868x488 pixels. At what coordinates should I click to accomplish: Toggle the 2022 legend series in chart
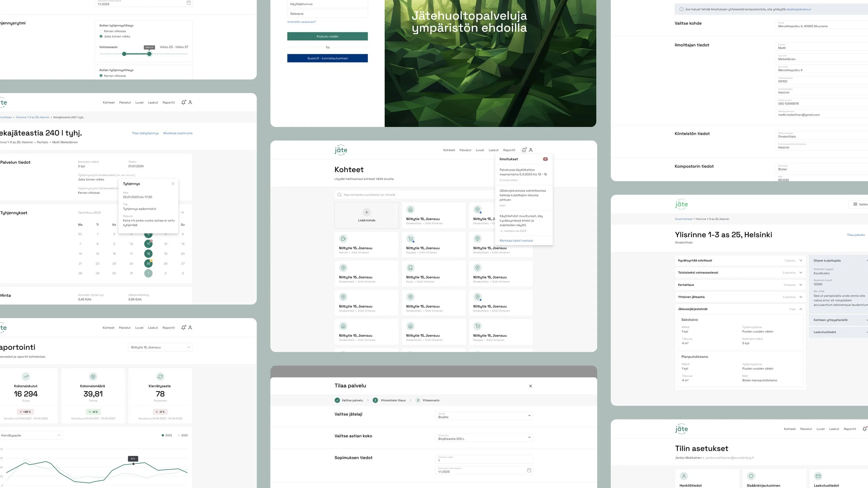[182, 435]
